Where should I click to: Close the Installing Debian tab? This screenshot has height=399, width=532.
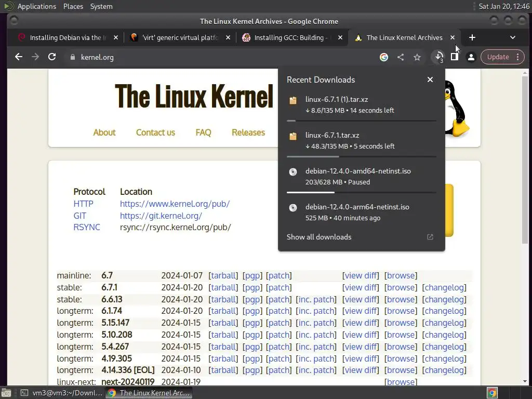(116, 37)
